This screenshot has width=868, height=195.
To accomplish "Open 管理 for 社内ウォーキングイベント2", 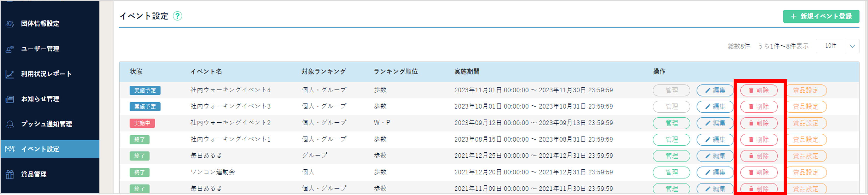I will pyautogui.click(x=671, y=123).
